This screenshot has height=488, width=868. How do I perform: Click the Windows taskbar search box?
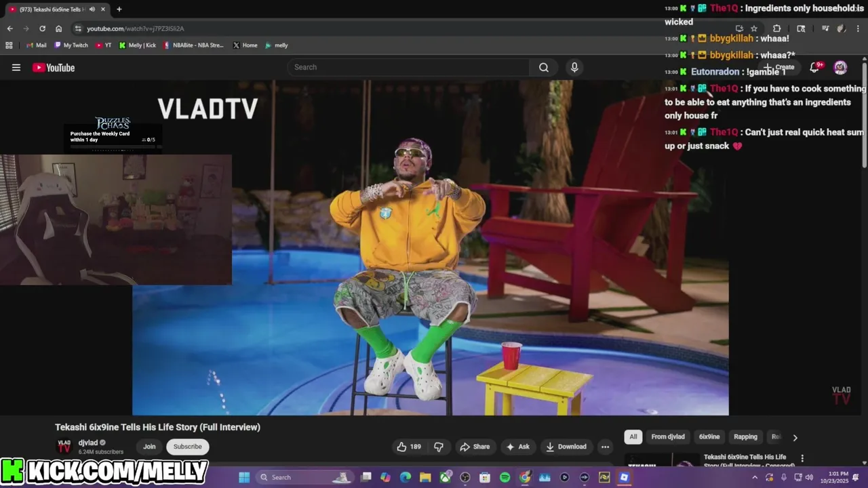point(306,478)
